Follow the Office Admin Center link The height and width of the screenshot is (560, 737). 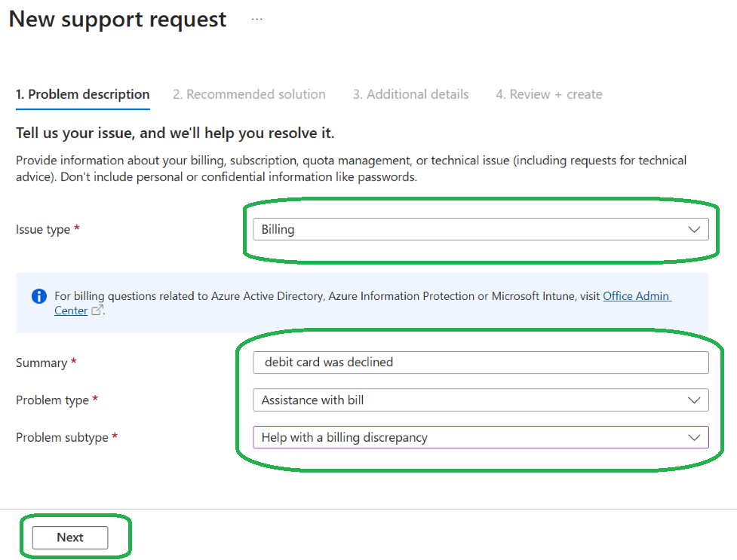coord(637,296)
